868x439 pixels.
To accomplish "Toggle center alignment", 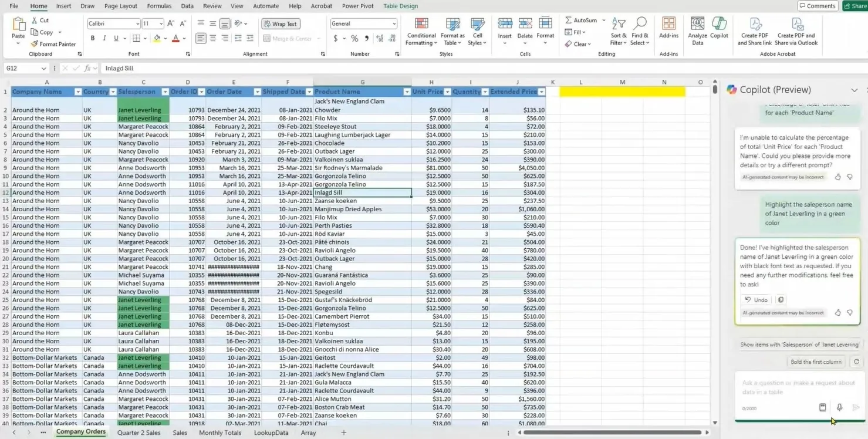I will coord(212,38).
